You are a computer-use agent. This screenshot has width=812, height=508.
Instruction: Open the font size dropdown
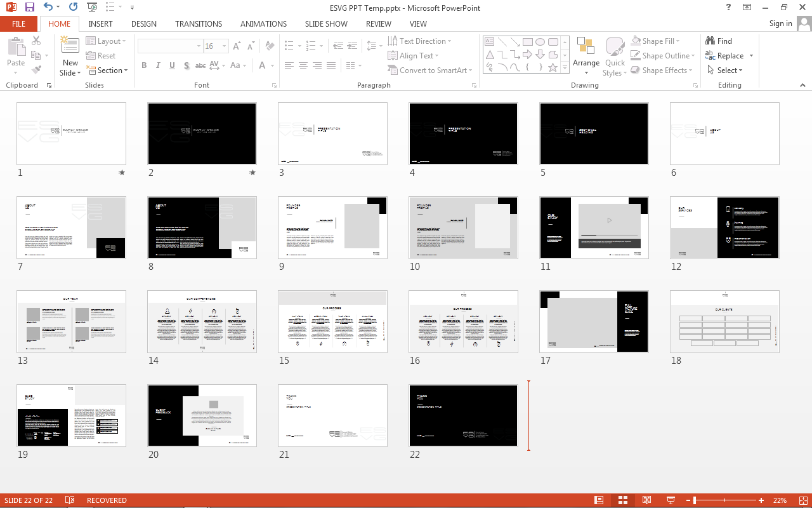click(223, 46)
